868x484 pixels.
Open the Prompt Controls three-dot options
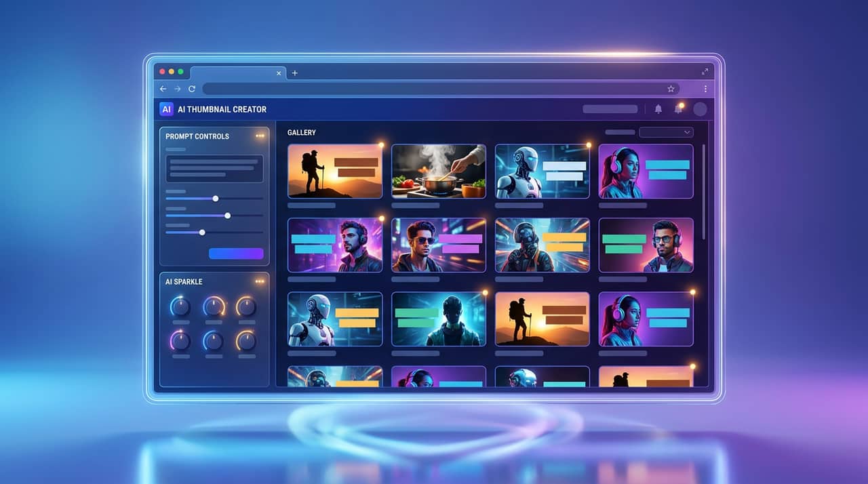click(x=260, y=136)
